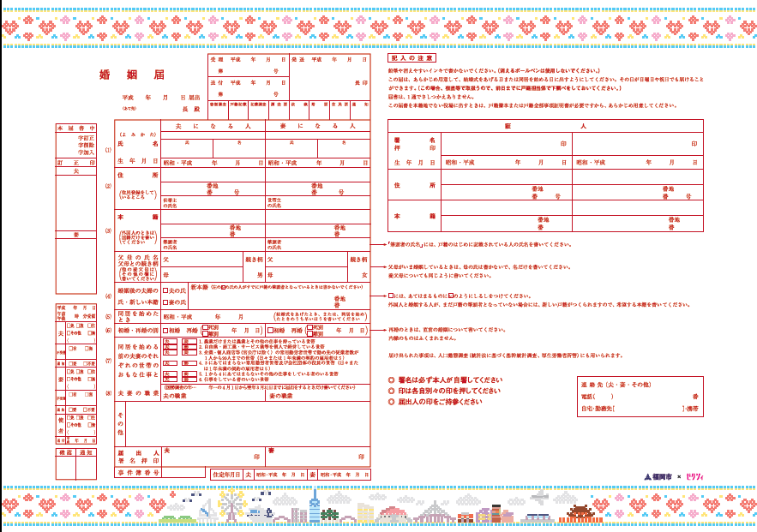This screenshot has height=532, width=757.
Task: Select the husband's 死別 checkbox
Action: point(205,326)
